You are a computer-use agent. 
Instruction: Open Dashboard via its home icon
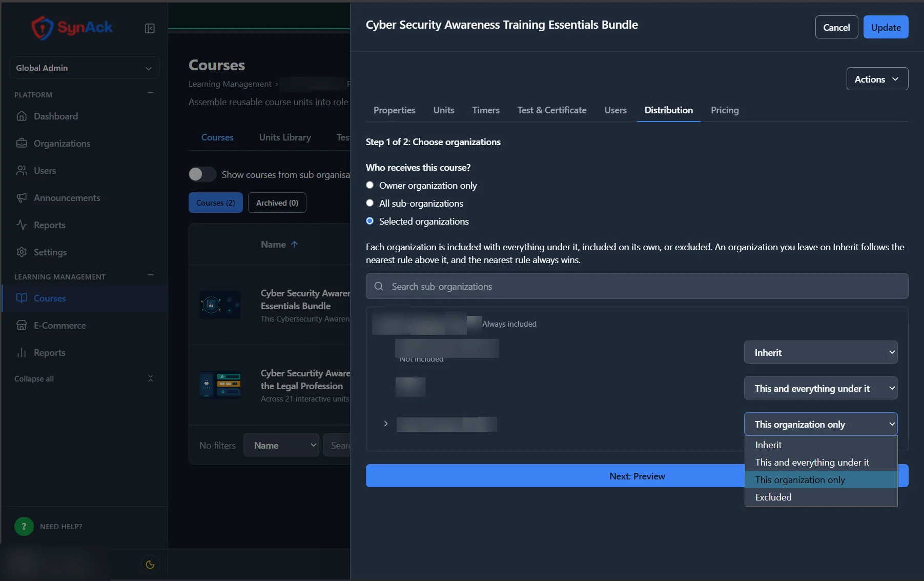click(22, 116)
